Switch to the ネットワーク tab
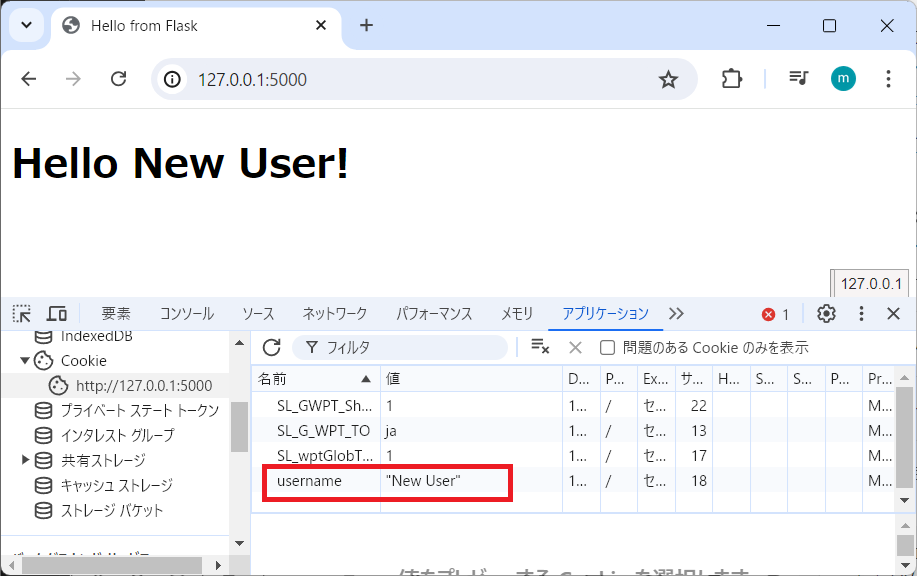917x576 pixels. click(x=334, y=314)
